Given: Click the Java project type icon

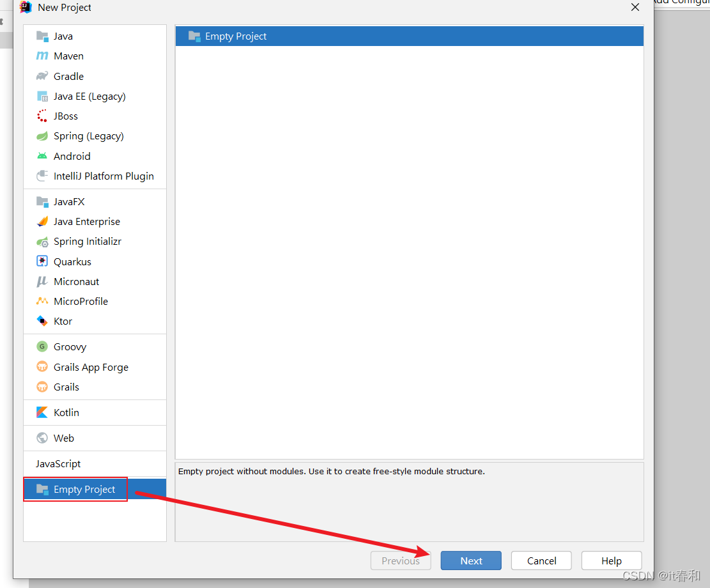Looking at the screenshot, I should [x=42, y=36].
